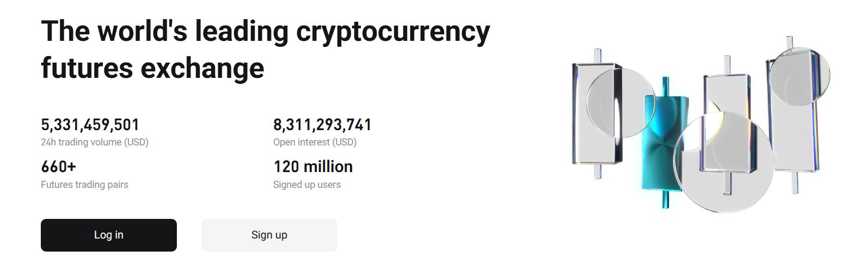
Task: Click "The world's leading" headline text
Action: [x=164, y=30]
